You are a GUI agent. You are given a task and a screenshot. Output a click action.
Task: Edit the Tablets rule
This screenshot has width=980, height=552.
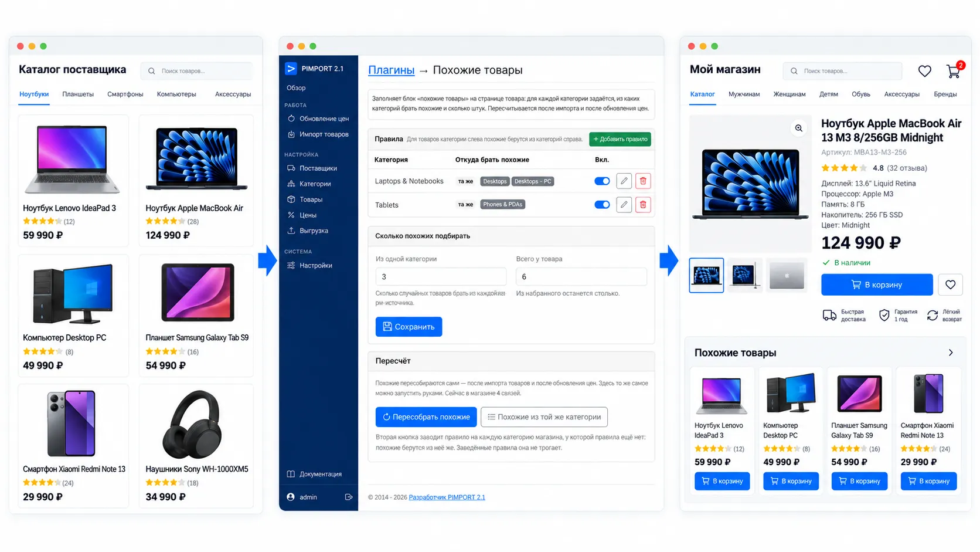[x=624, y=205]
